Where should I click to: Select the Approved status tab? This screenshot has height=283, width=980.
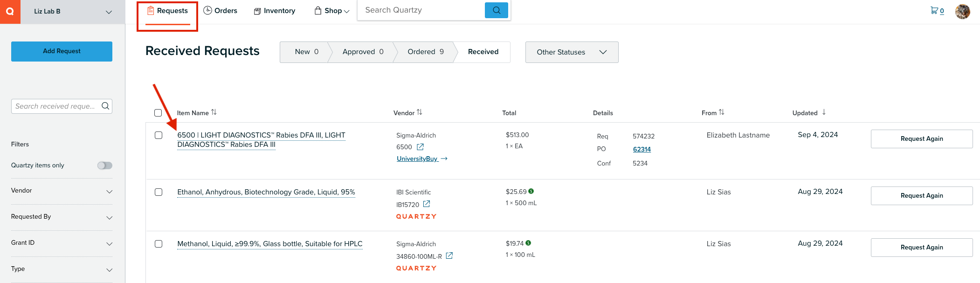[x=363, y=52]
